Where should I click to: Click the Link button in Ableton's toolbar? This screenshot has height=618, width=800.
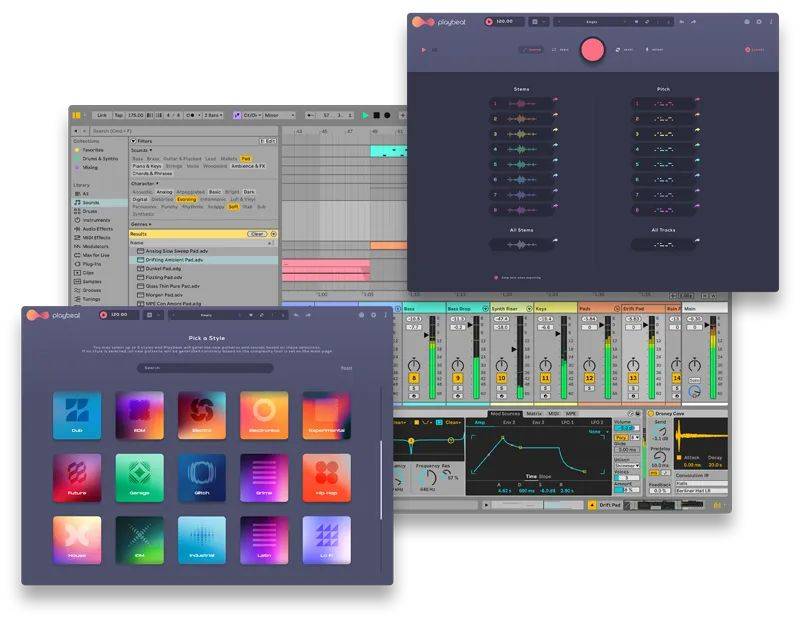click(102, 115)
